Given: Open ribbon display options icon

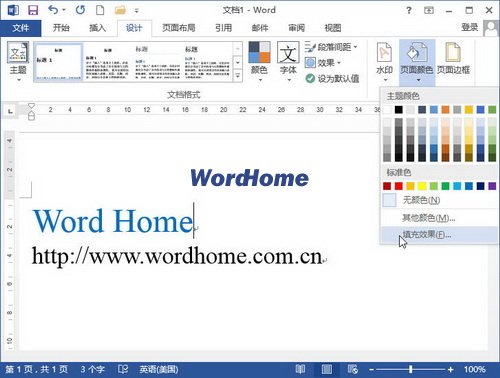Looking at the screenshot, I should tap(429, 10).
